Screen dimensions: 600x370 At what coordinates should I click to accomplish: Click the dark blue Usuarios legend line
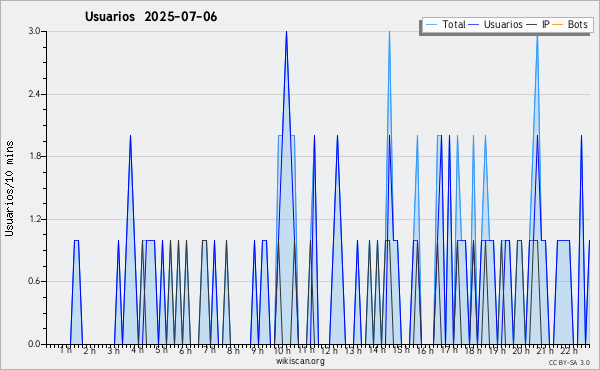pos(474,25)
